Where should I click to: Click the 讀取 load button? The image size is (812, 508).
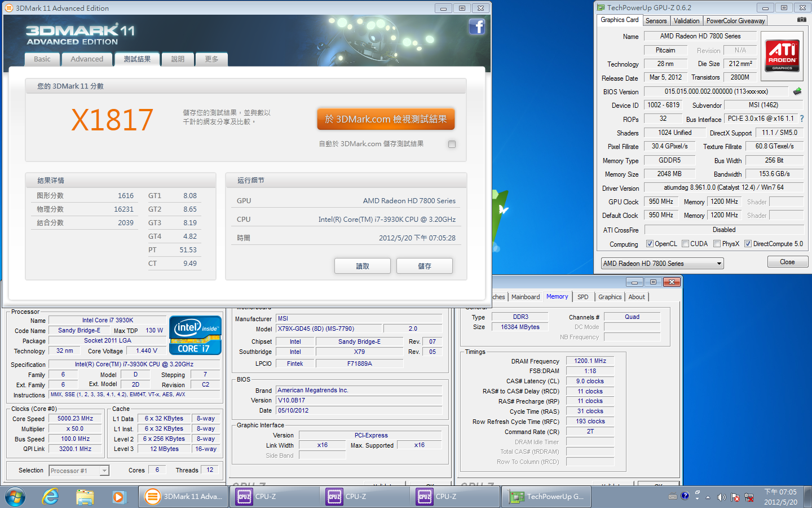point(363,266)
